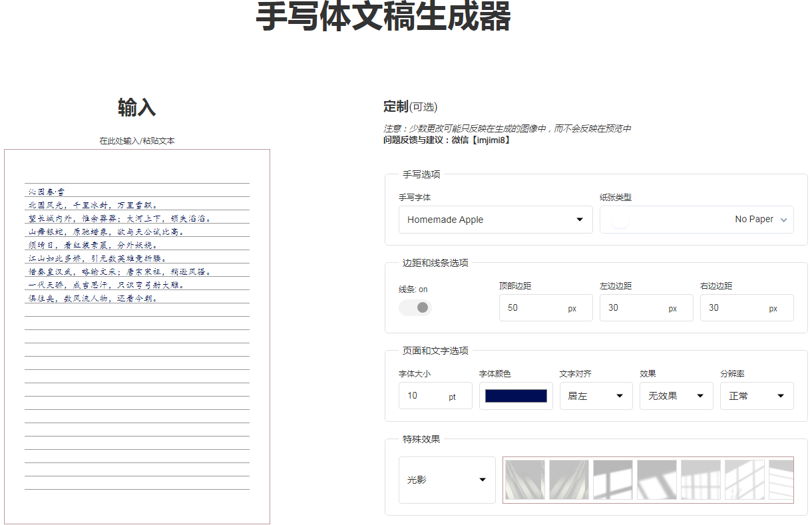Screen dimensions: 812x525
Task: Open the 无效果 effect dropdown
Action: [676, 395]
